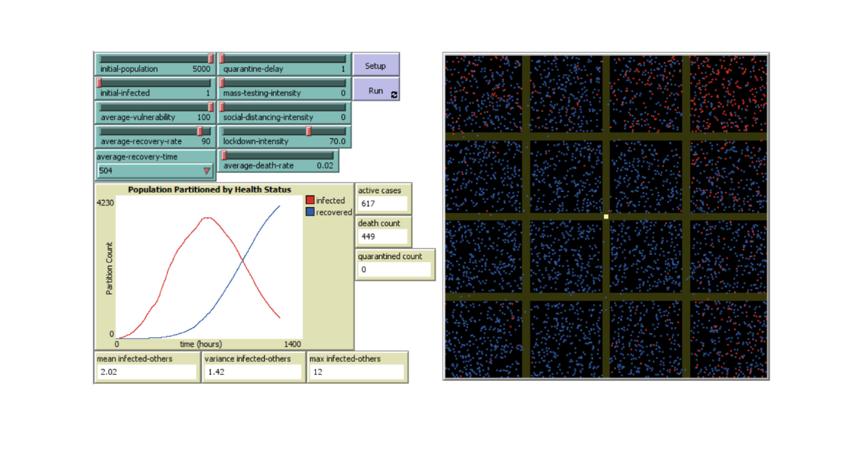Select the mass-testing-intensity slider handle
The width and height of the screenshot is (868, 456).
point(222,83)
